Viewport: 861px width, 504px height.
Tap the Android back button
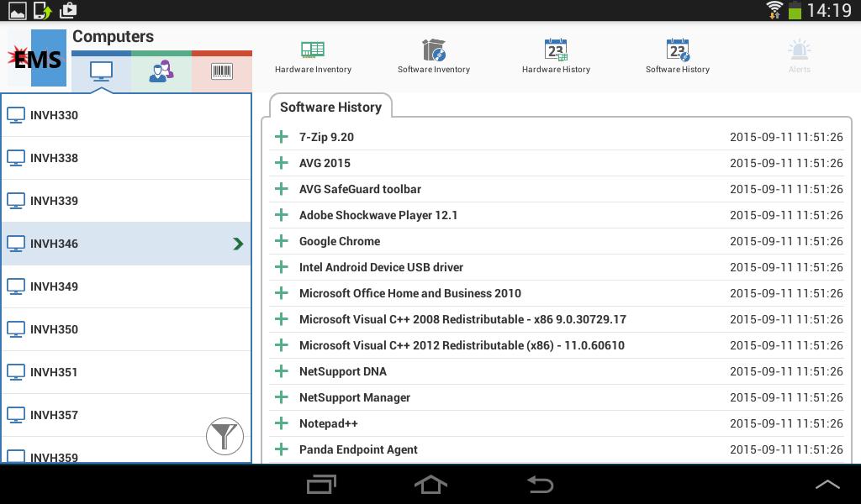tap(541, 484)
